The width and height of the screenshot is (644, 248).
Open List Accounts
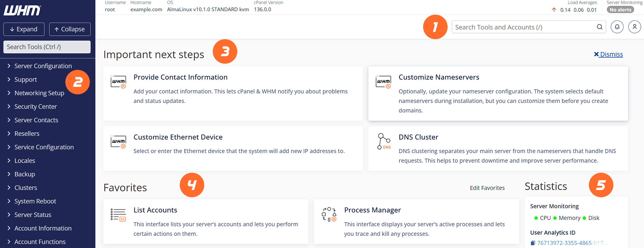tap(155, 210)
